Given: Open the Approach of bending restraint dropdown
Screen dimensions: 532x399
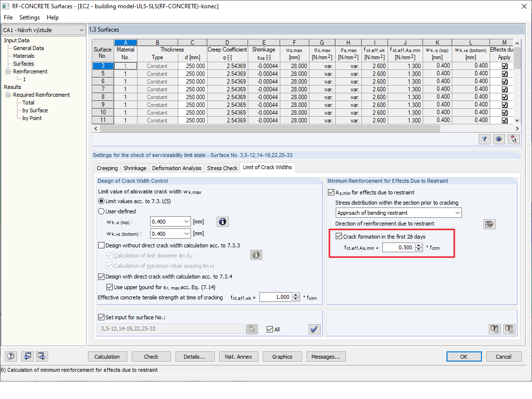Looking at the screenshot, I should [x=457, y=213].
